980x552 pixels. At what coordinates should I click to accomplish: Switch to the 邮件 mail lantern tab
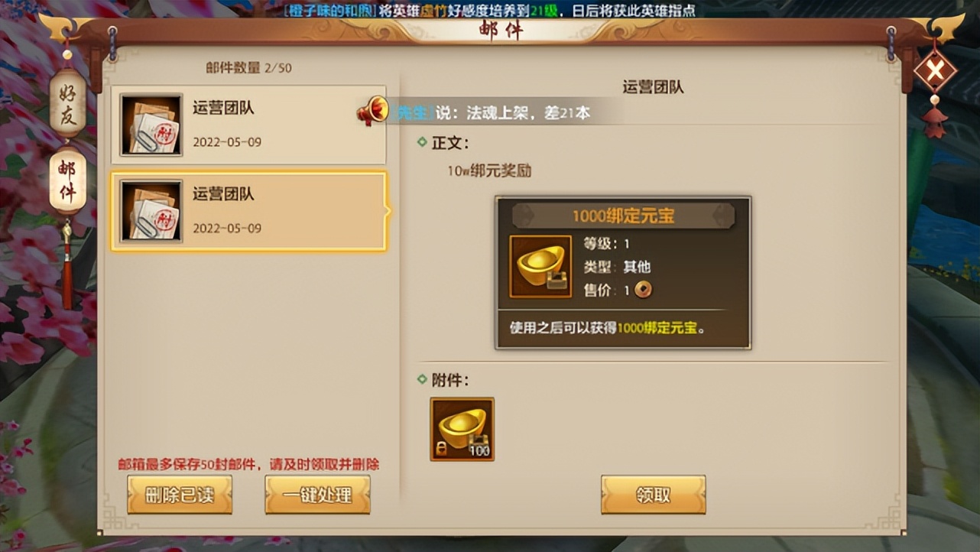coord(67,182)
